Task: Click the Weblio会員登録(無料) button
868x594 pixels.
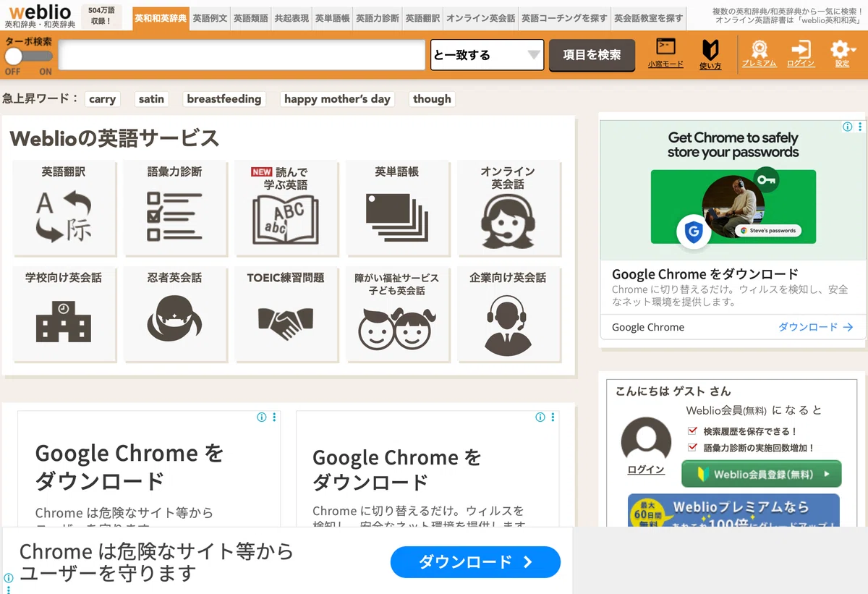Action: (x=762, y=475)
